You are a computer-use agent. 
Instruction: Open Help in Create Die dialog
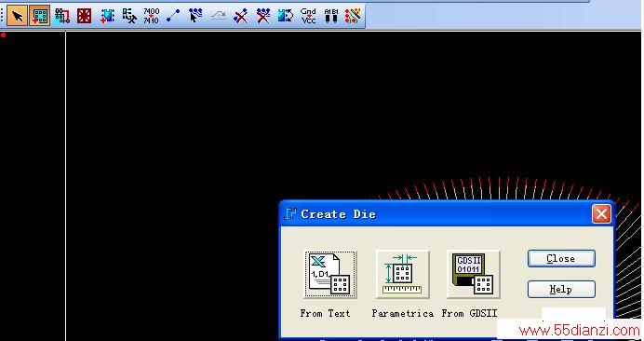pyautogui.click(x=561, y=290)
